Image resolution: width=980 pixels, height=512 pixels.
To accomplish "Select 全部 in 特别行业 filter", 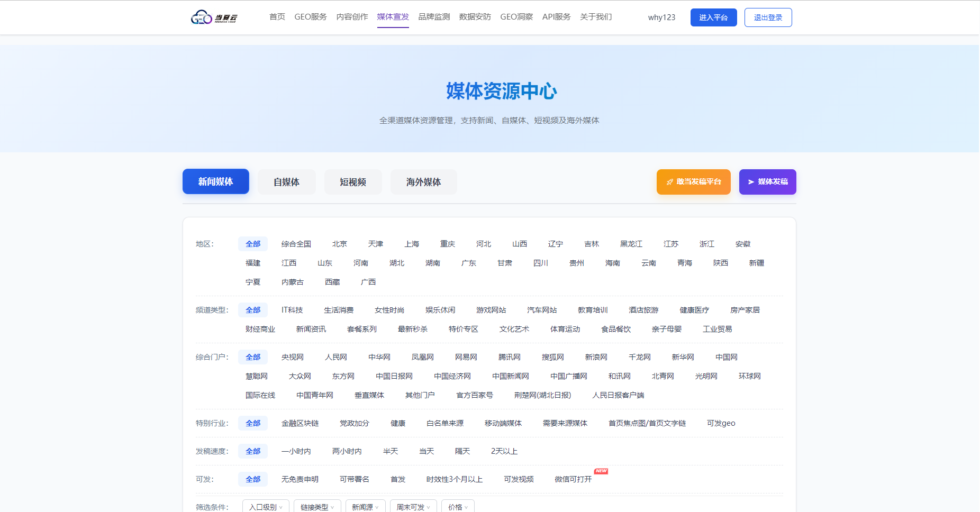I will (x=253, y=423).
